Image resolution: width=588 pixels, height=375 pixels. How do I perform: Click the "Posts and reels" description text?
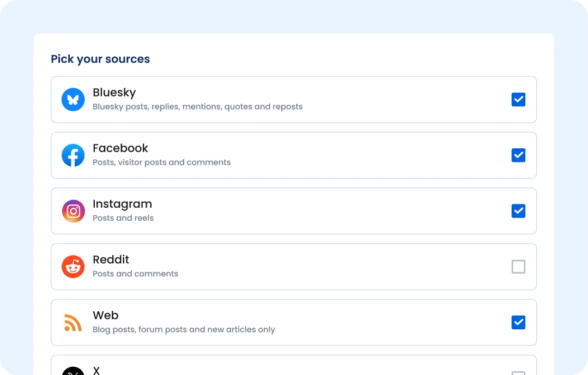click(x=123, y=218)
